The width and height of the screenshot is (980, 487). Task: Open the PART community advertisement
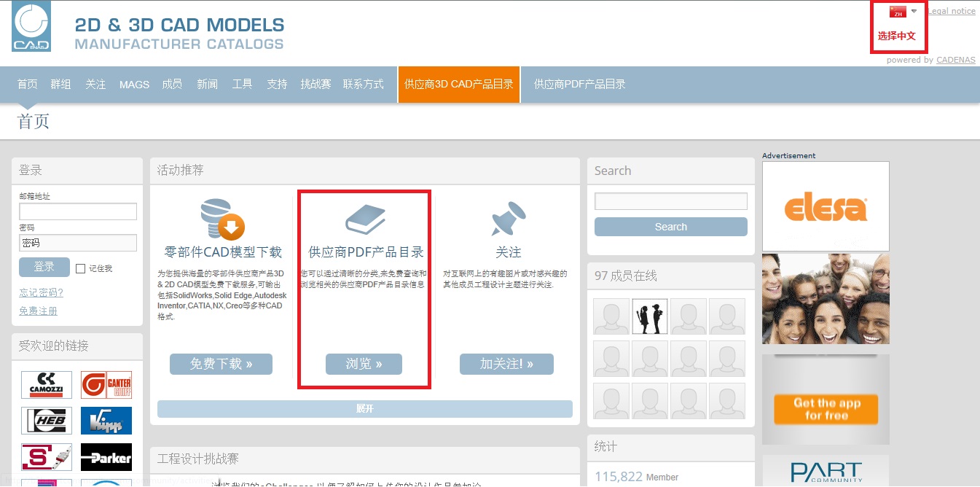[x=826, y=470]
